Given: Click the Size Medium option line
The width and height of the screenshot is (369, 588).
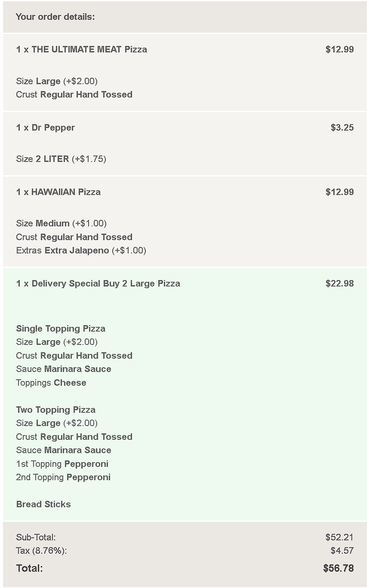Looking at the screenshot, I should coord(61,223).
